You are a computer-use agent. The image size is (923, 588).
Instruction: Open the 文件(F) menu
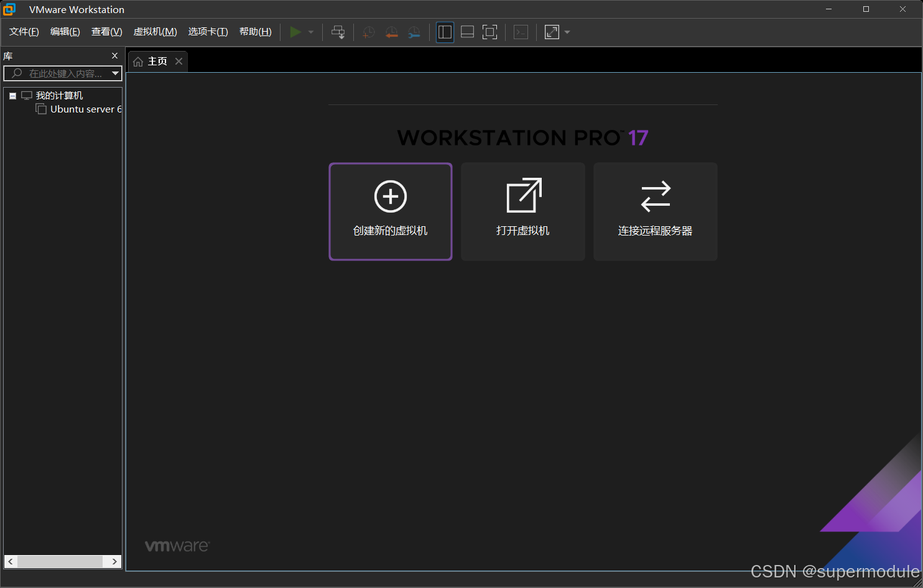tap(24, 32)
